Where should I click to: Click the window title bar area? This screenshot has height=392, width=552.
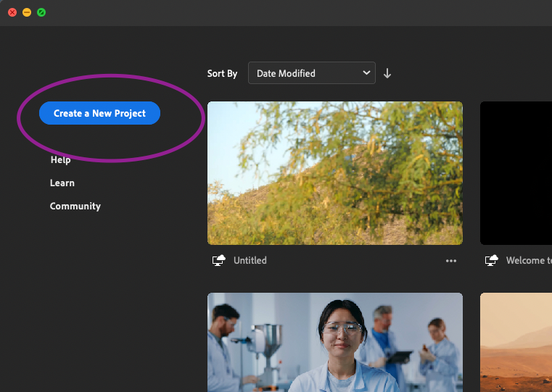290,12
